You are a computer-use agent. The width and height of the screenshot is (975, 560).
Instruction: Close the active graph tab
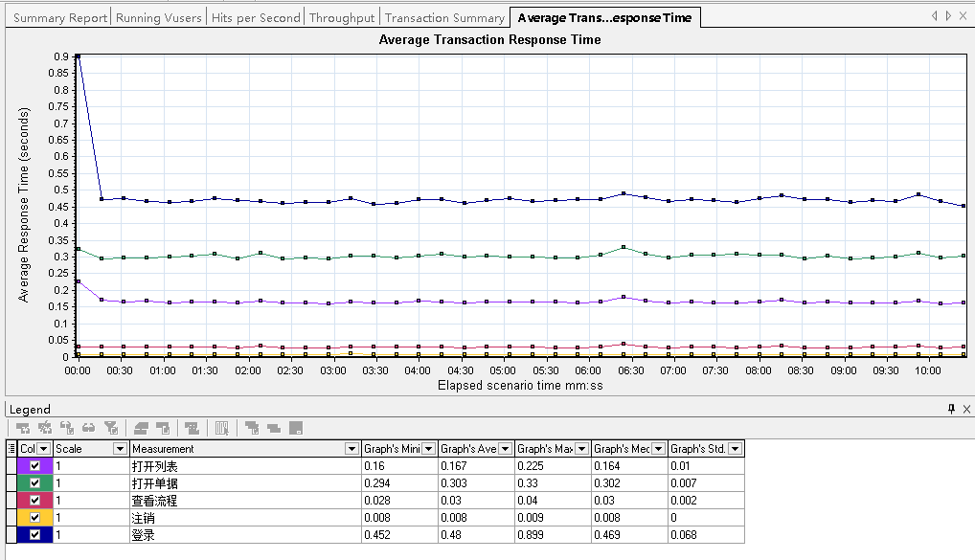965,16
